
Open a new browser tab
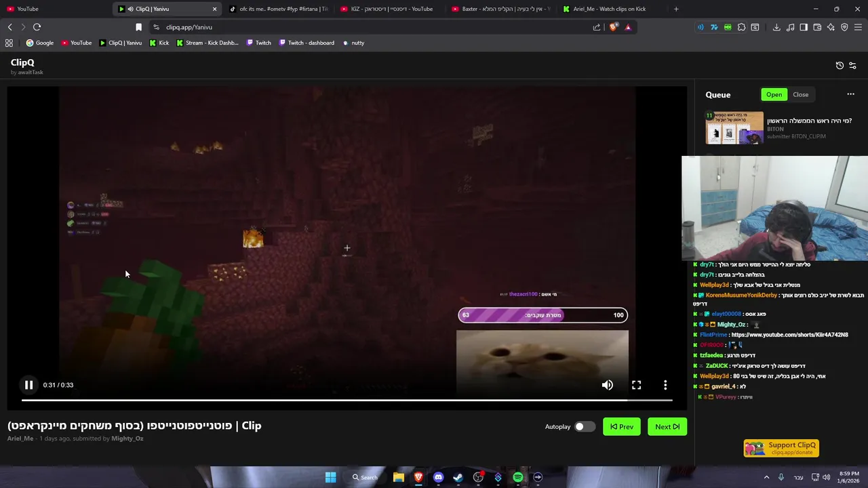click(676, 9)
